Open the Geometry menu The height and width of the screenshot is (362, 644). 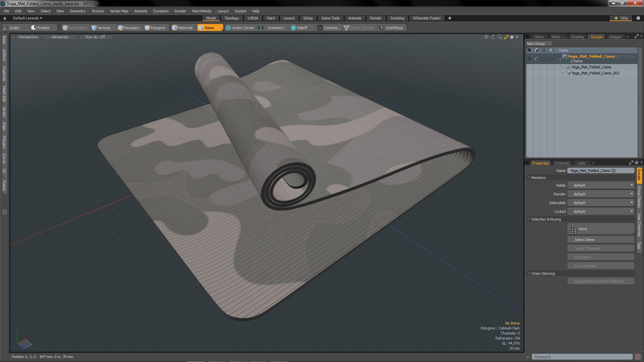pos(77,11)
